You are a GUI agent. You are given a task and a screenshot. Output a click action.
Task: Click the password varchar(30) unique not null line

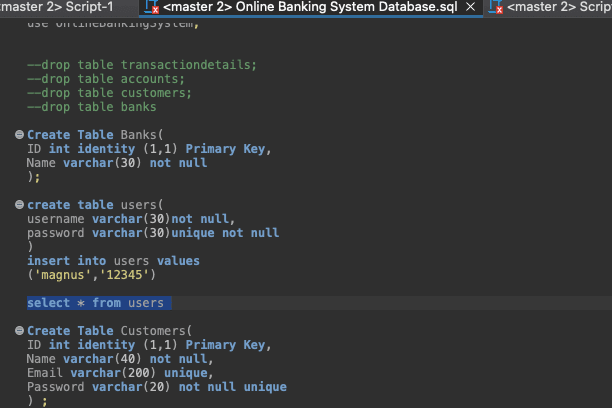(x=152, y=233)
